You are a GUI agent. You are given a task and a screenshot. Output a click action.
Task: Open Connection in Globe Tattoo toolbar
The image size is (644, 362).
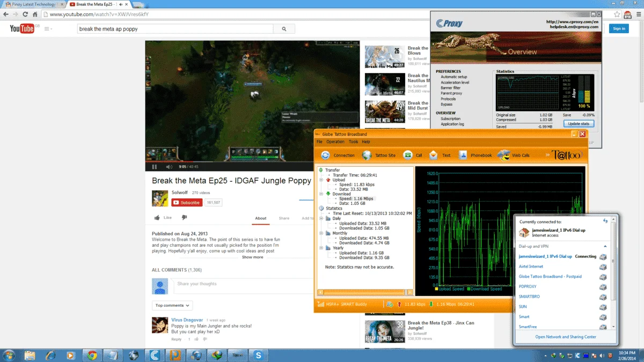point(338,156)
